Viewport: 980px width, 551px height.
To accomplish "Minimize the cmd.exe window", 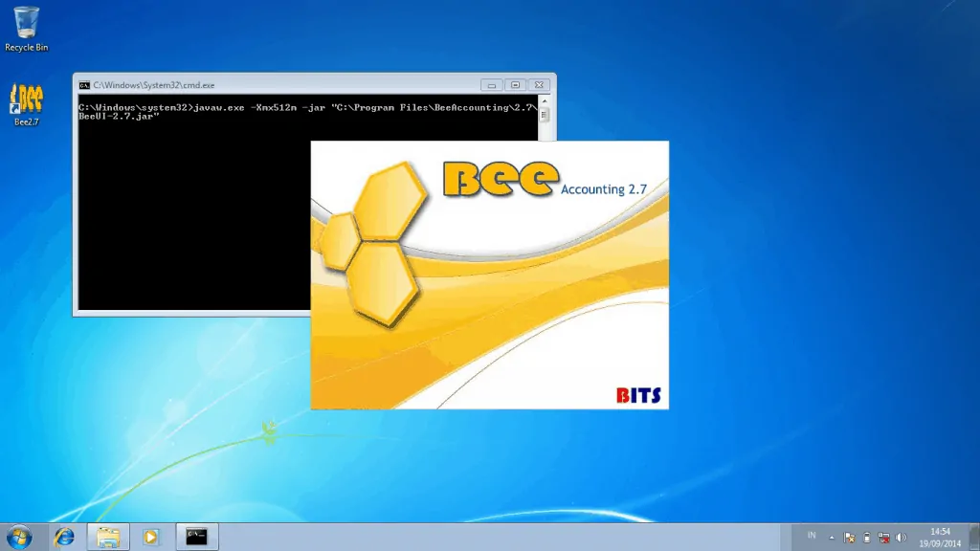I will tap(492, 85).
